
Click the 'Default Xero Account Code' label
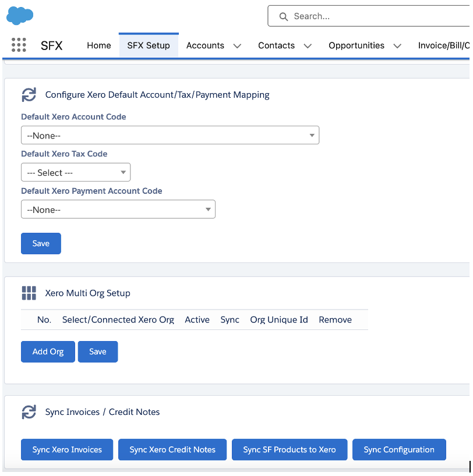pos(73,117)
